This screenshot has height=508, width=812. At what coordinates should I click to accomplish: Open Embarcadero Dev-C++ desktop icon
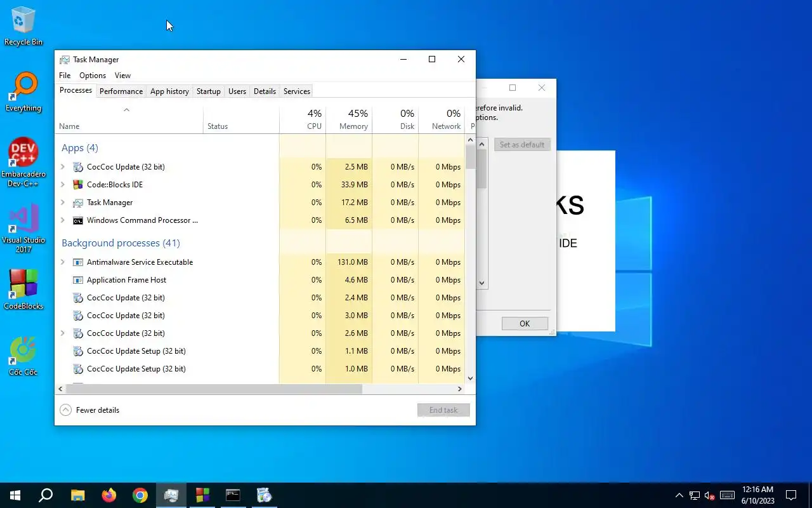(23, 162)
